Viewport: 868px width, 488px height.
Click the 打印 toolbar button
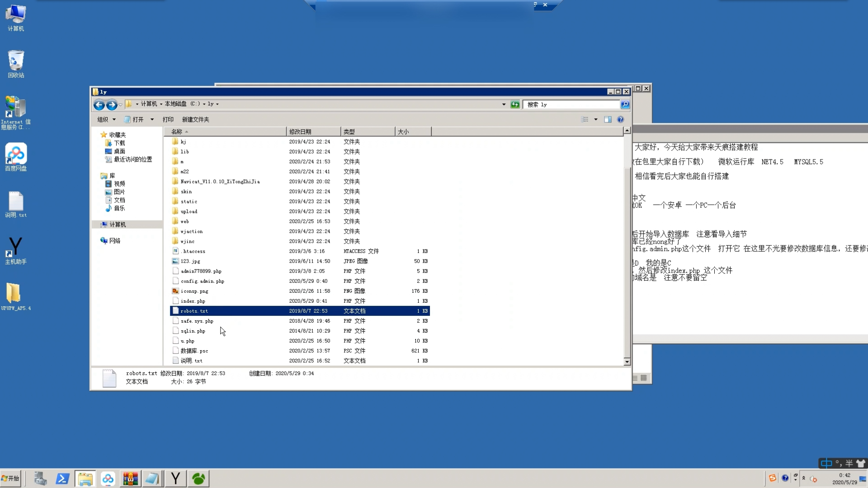[x=168, y=119]
